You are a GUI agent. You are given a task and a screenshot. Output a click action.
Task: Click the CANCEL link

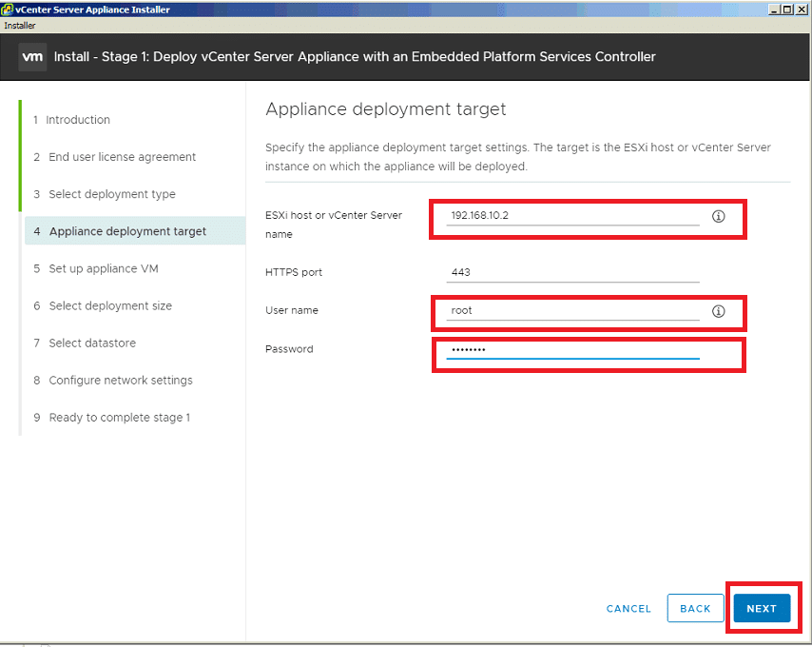628,609
